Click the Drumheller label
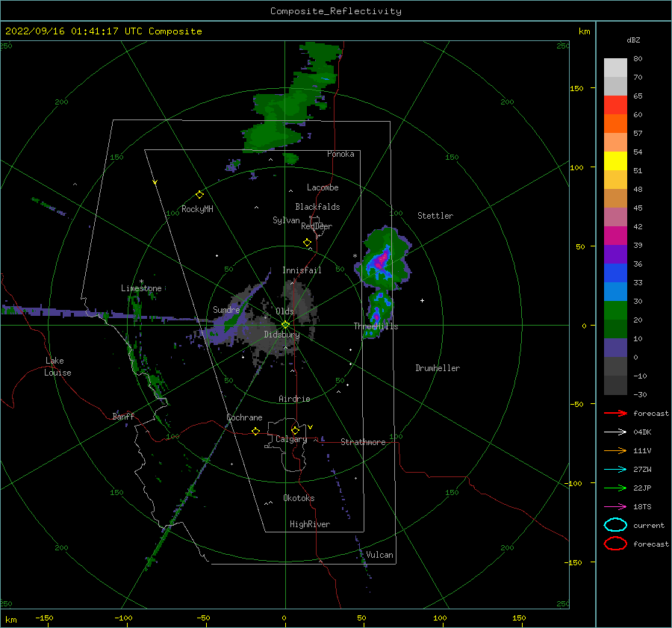 [438, 368]
